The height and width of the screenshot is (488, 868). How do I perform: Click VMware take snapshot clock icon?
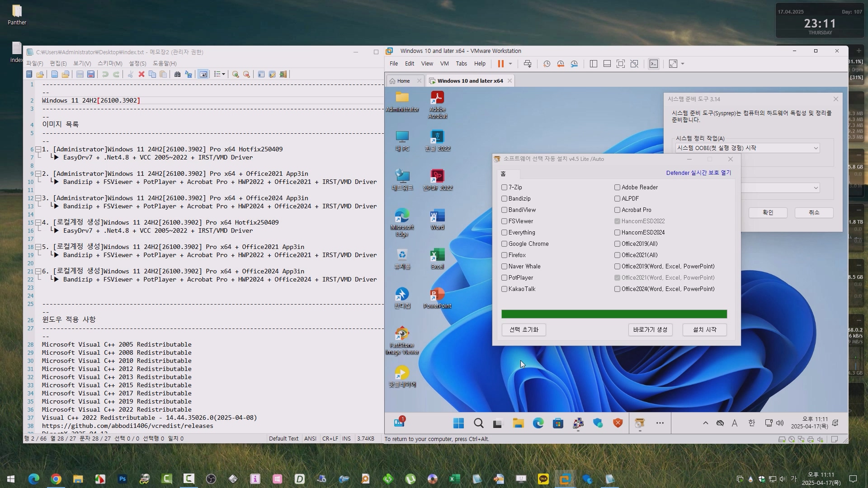(547, 64)
